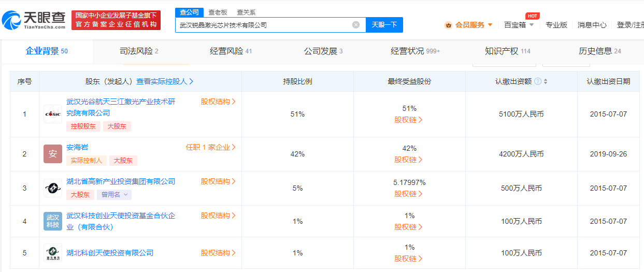Clear the search box with the X icon
Image resolution: width=644 pixels, height=272 pixels.
(x=356, y=25)
